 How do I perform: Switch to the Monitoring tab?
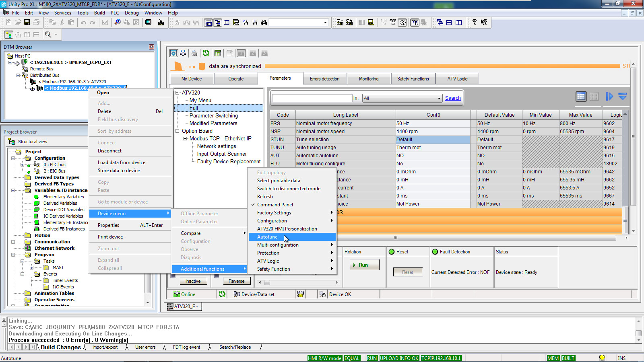coord(369,79)
